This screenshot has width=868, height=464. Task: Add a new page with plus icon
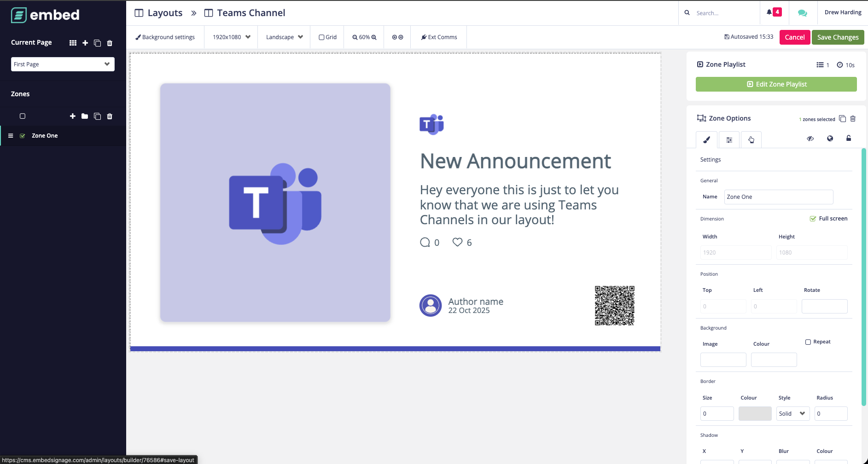85,43
